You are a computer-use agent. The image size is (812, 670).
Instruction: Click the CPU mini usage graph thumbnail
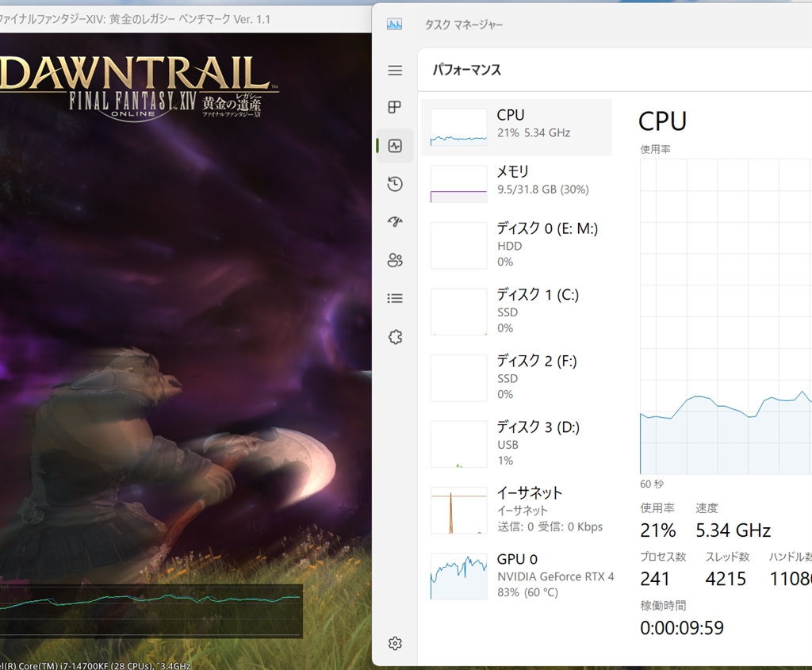459,128
